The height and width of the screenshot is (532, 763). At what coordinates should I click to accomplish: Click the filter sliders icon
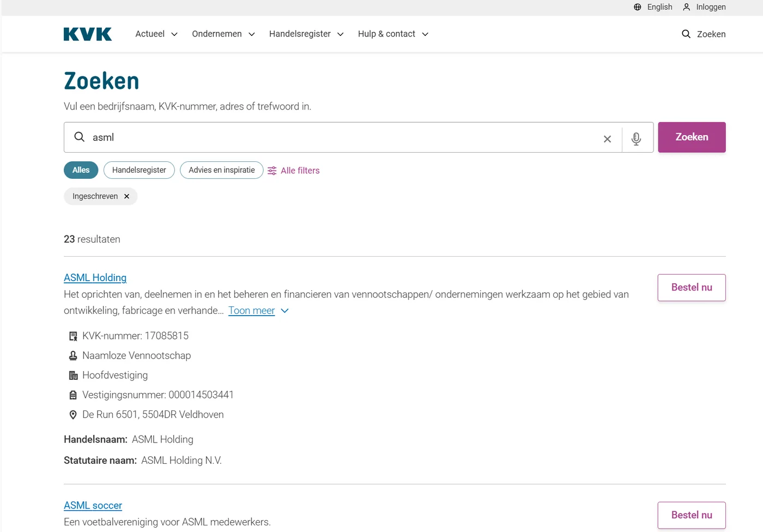272,171
